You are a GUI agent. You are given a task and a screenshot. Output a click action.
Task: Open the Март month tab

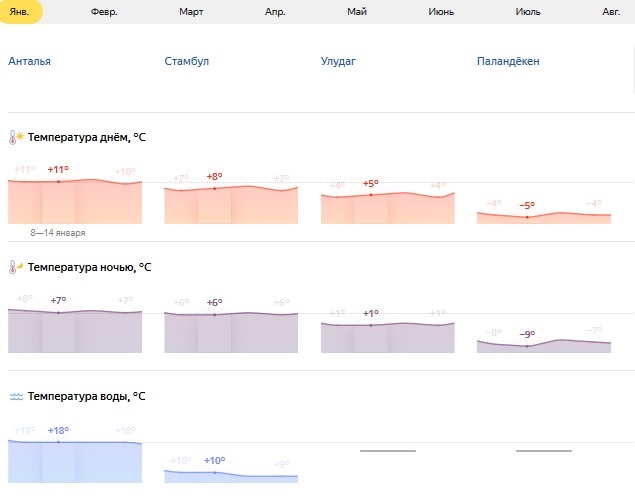191,12
